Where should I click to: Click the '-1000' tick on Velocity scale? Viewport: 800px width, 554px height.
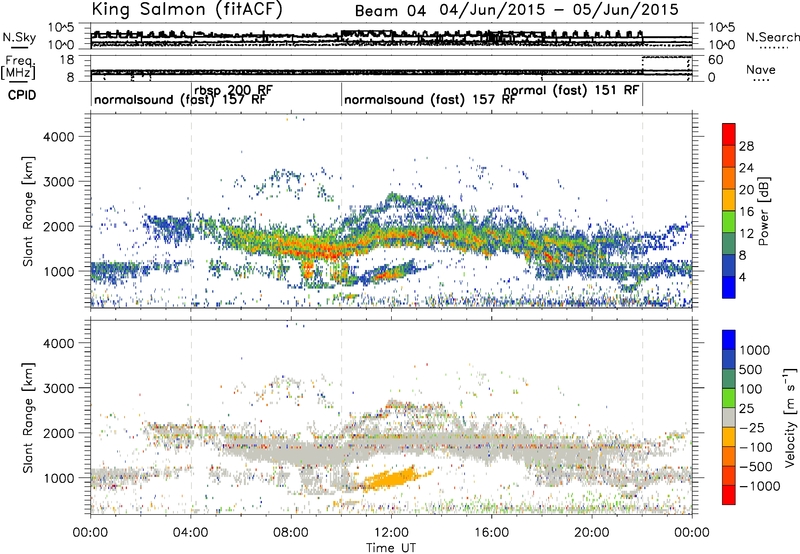pyautogui.click(x=760, y=486)
